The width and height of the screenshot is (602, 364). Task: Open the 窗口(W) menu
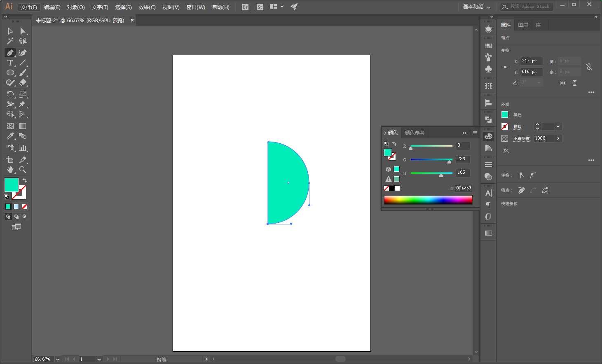[196, 7]
